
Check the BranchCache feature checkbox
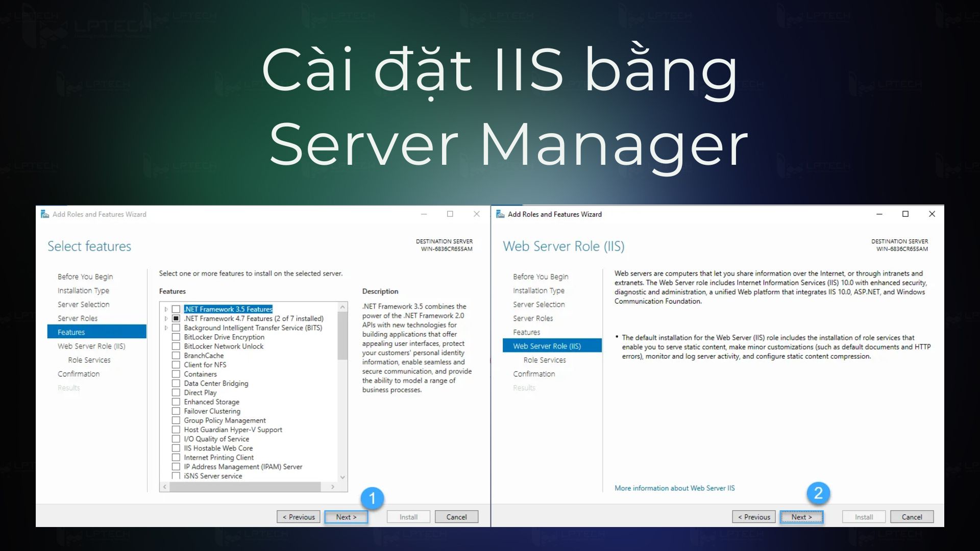pos(176,356)
